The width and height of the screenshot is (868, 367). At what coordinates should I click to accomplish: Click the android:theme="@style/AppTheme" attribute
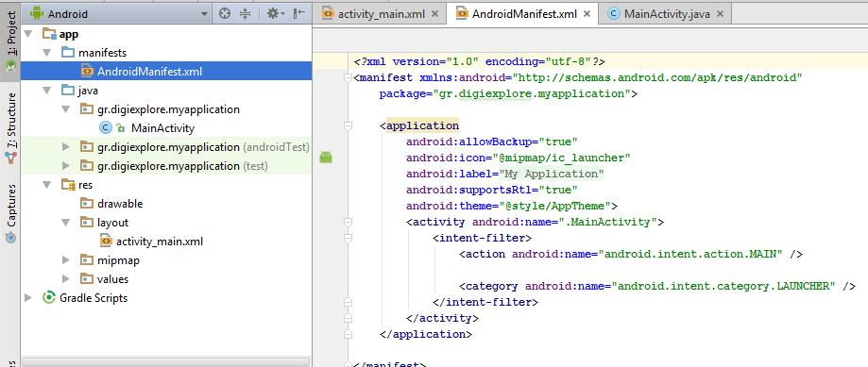click(x=508, y=207)
